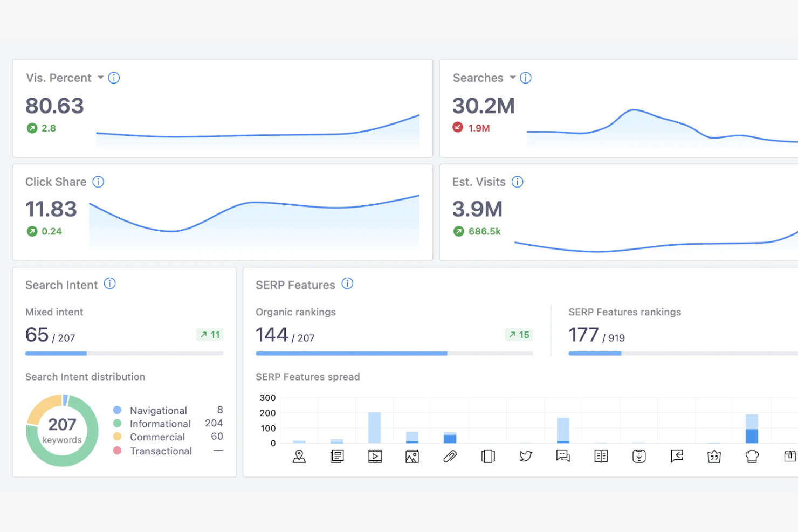
Task: Toggle the Informational intent legend entry
Action: (160, 424)
